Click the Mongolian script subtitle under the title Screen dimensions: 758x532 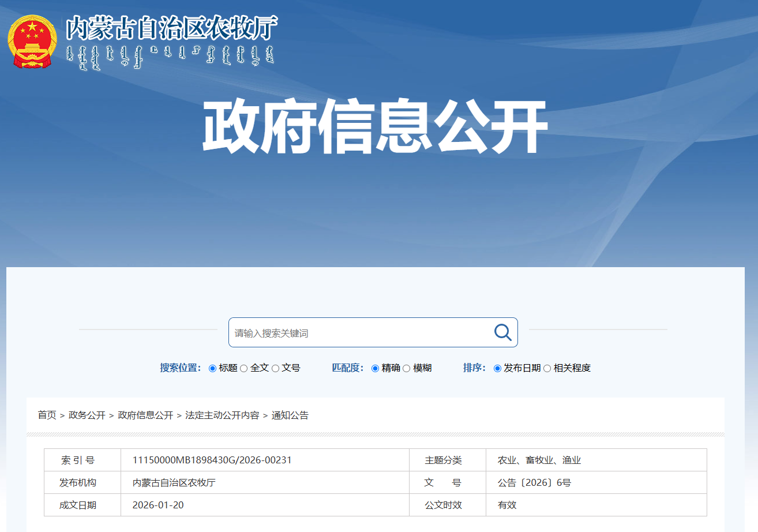(x=170, y=56)
